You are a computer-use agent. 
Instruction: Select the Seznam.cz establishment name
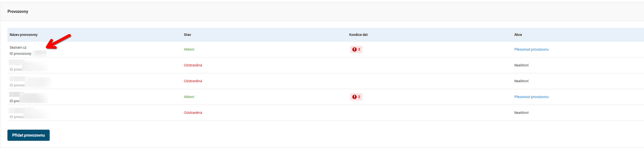coord(18,47)
